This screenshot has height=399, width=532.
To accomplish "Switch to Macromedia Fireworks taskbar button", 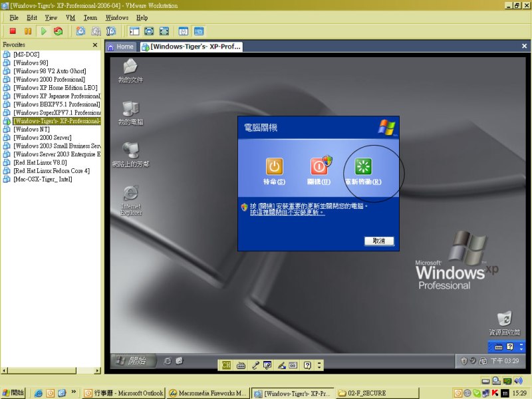I will [208, 393].
